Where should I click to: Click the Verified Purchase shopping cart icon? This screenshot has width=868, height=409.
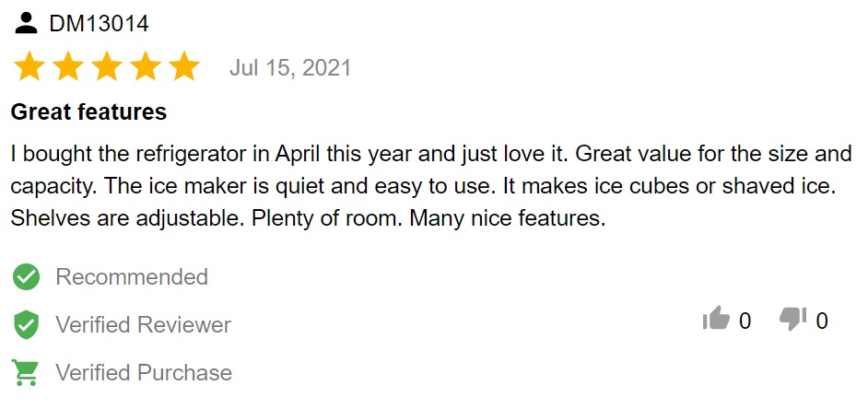pyautogui.click(x=26, y=372)
